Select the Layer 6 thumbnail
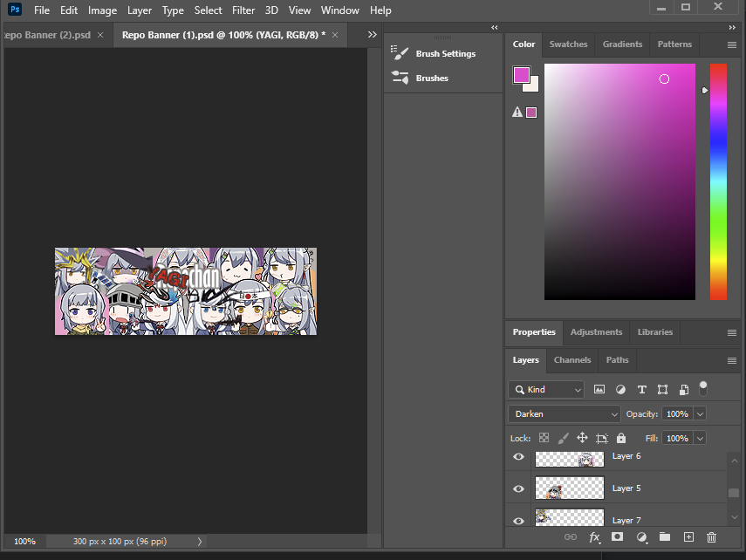This screenshot has height=560, width=746. click(570, 459)
